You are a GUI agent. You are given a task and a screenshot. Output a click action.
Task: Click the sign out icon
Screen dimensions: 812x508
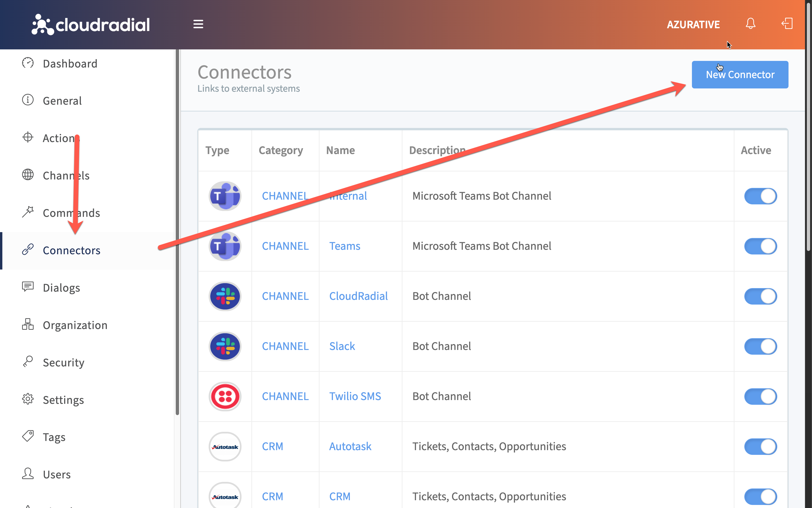click(x=787, y=24)
